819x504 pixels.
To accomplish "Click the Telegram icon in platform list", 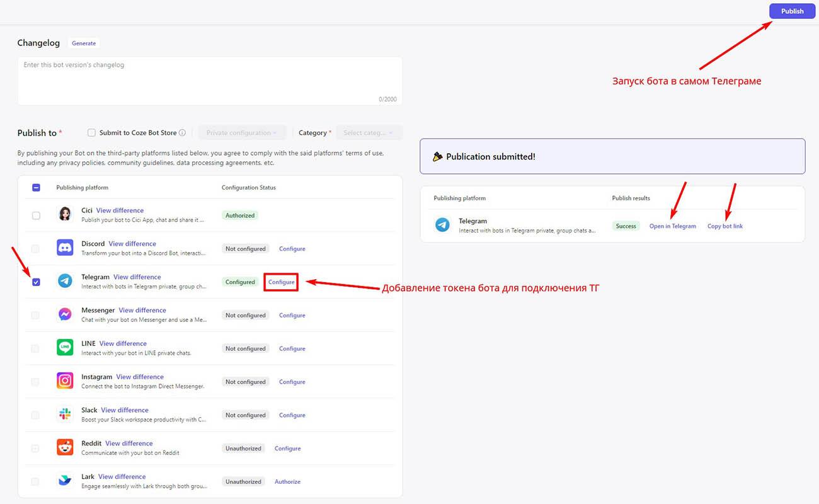I will click(65, 282).
